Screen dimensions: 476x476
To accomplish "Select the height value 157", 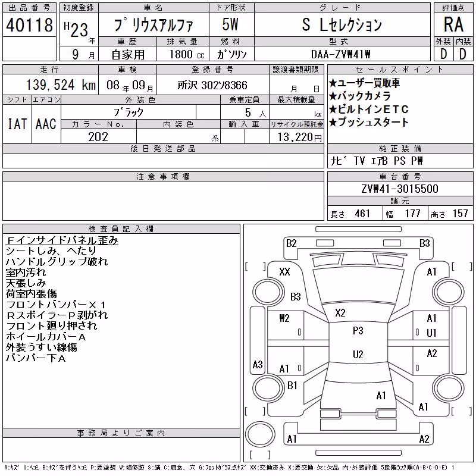I will tap(460, 214).
